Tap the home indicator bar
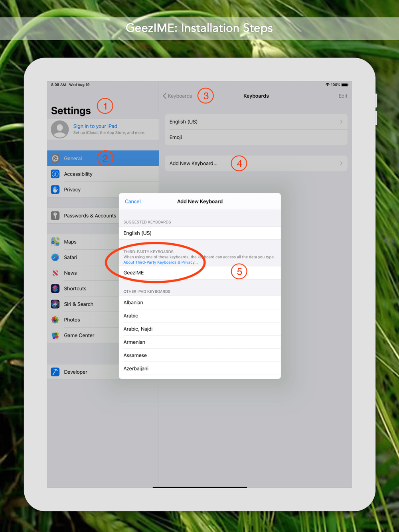399x532 pixels. point(200,487)
